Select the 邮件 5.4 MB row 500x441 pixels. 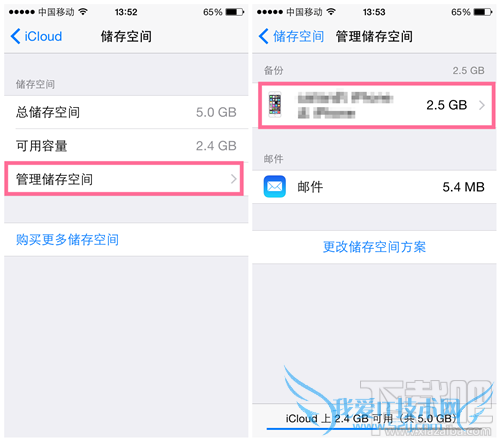click(x=374, y=187)
